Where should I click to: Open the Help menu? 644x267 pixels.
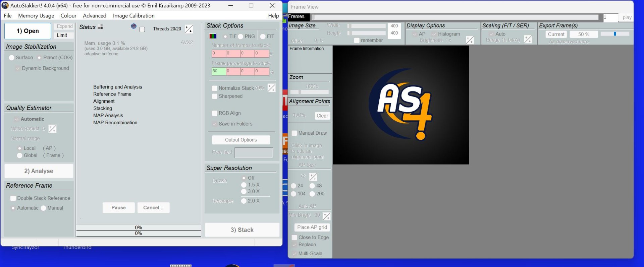tap(273, 16)
